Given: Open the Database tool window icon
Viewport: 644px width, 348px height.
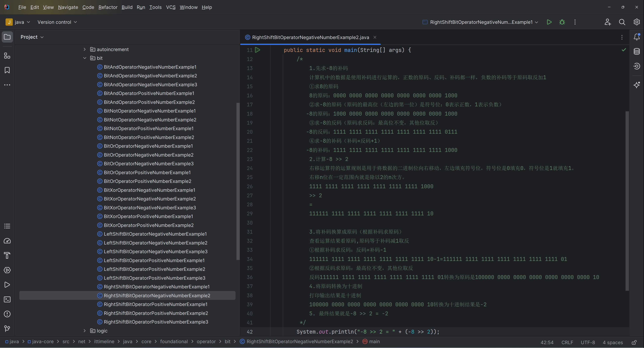Looking at the screenshot, I should coord(637,51).
